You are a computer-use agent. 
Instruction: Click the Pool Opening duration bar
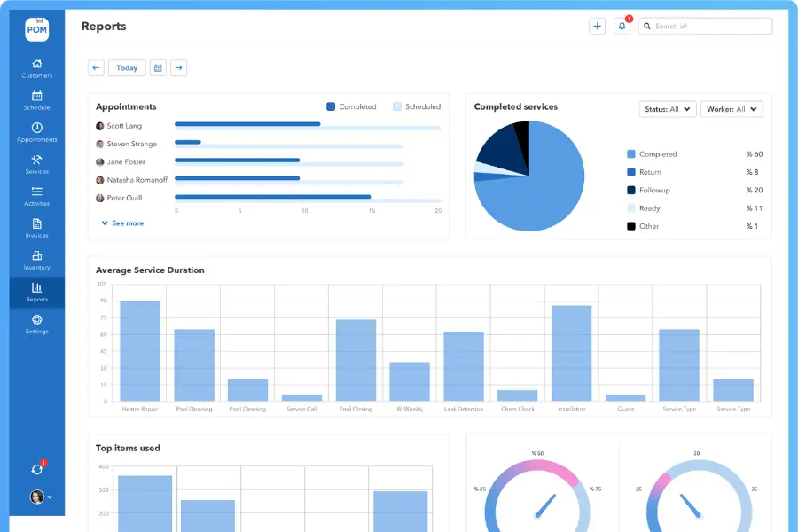click(x=194, y=365)
